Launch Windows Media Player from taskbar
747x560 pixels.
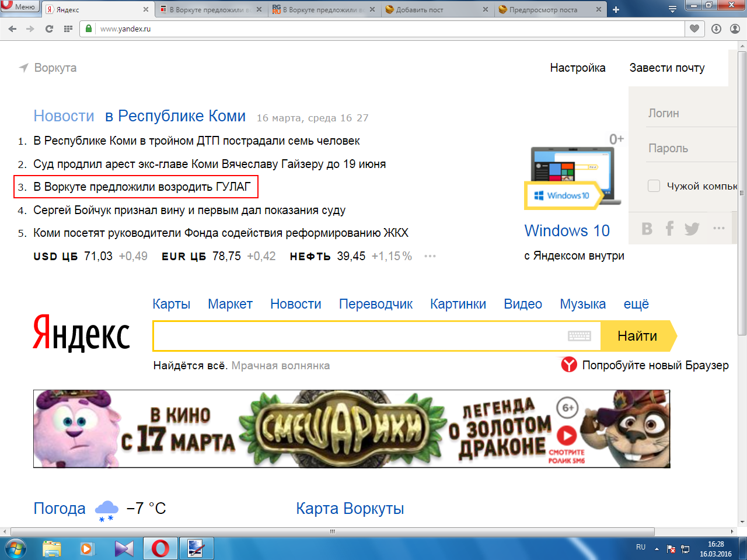[87, 548]
